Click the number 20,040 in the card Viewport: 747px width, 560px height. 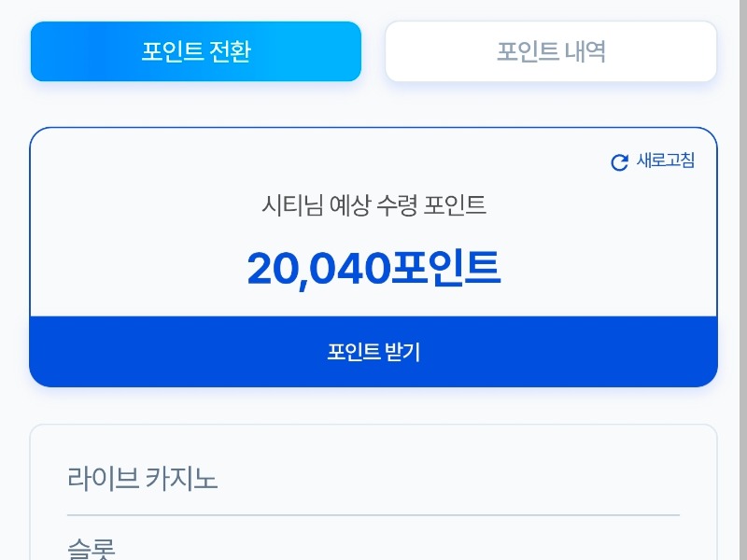click(x=318, y=269)
